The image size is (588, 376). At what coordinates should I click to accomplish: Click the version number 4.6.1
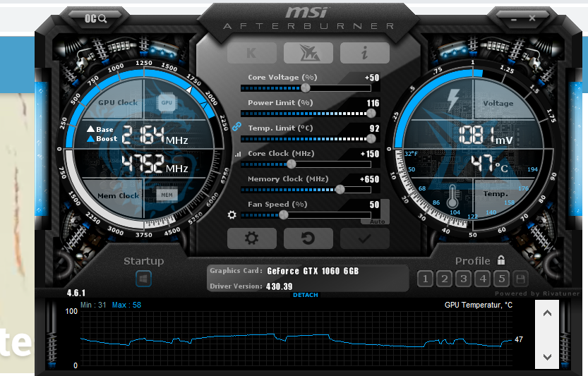[x=76, y=293]
